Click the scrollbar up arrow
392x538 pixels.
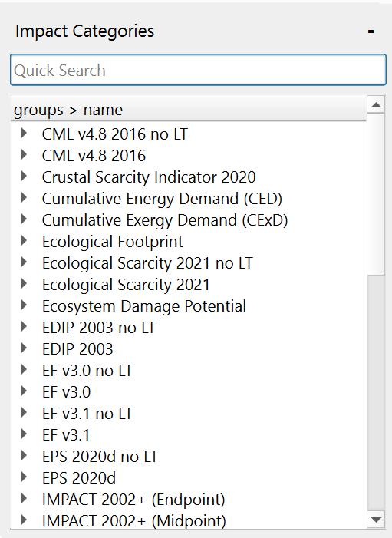point(376,104)
